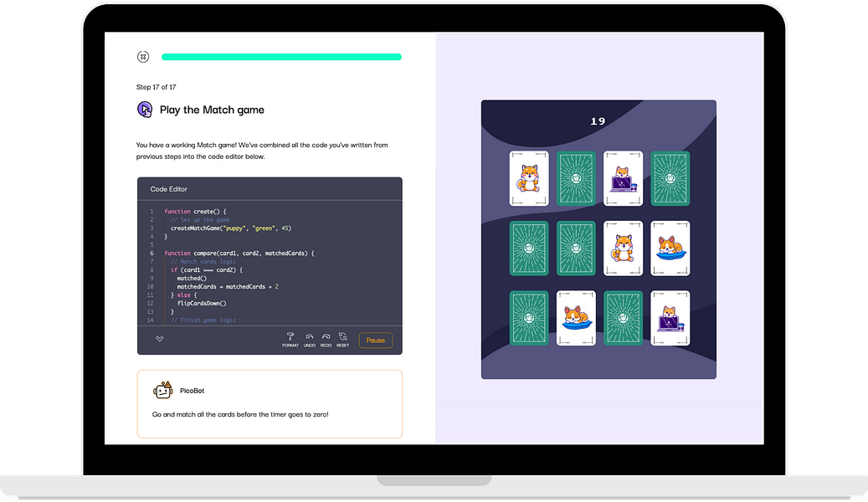Click the PicoBot robot icon
This screenshot has width=868, height=502.
[x=162, y=389]
